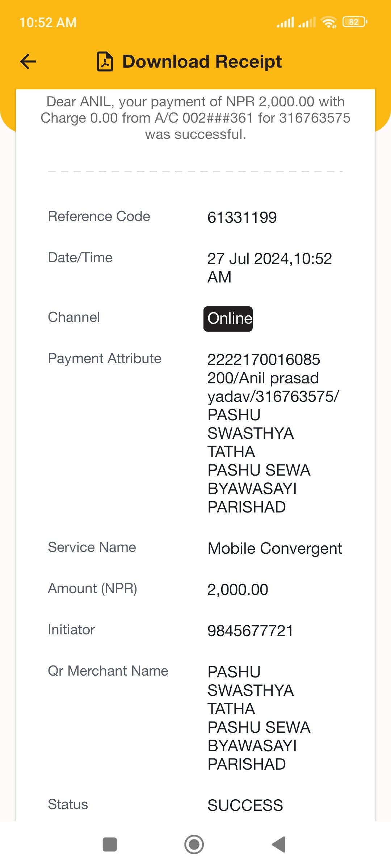This screenshot has width=391, height=868.
Task: Select the Mobile Convergent service name value
Action: click(275, 548)
